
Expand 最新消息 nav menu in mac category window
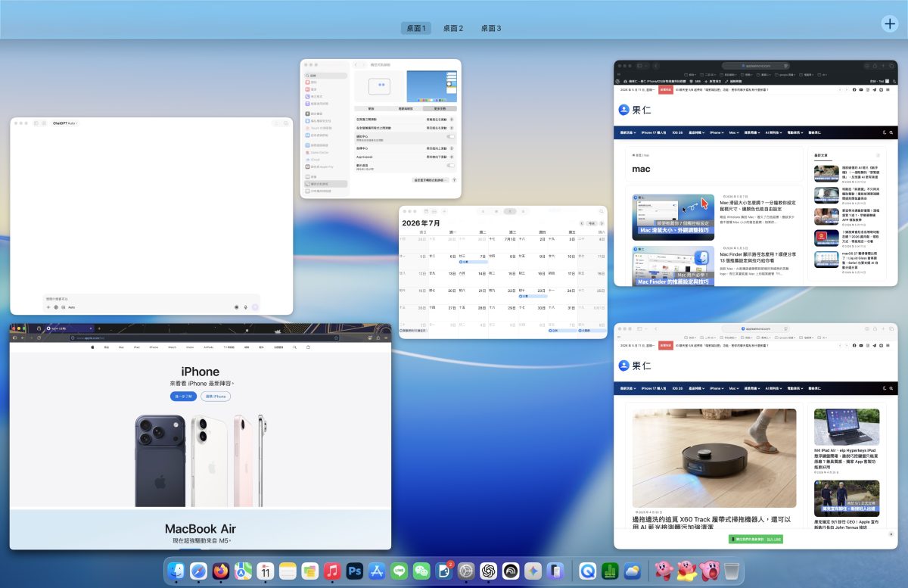coord(628,132)
